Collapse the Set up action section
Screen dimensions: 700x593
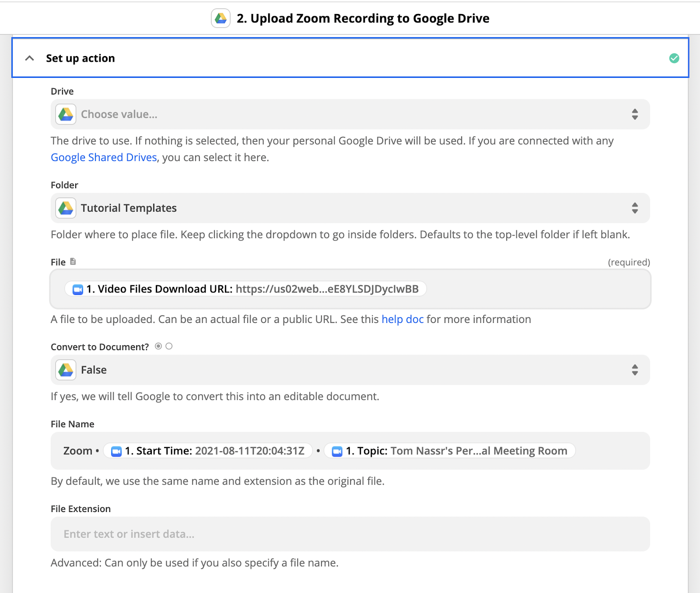click(x=30, y=58)
